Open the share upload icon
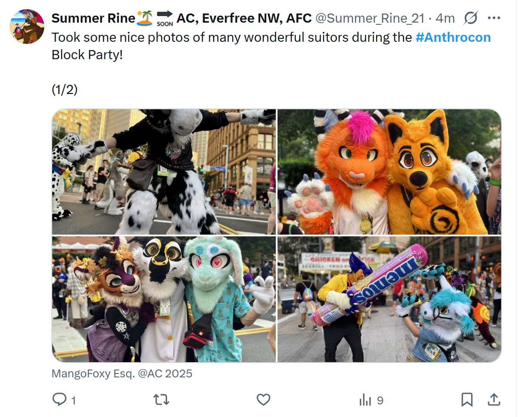 (x=494, y=399)
